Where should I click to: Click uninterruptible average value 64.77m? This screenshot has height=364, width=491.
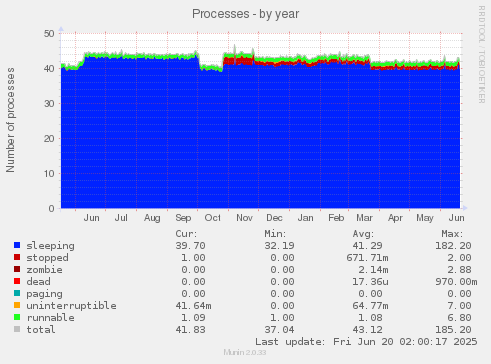370,306
